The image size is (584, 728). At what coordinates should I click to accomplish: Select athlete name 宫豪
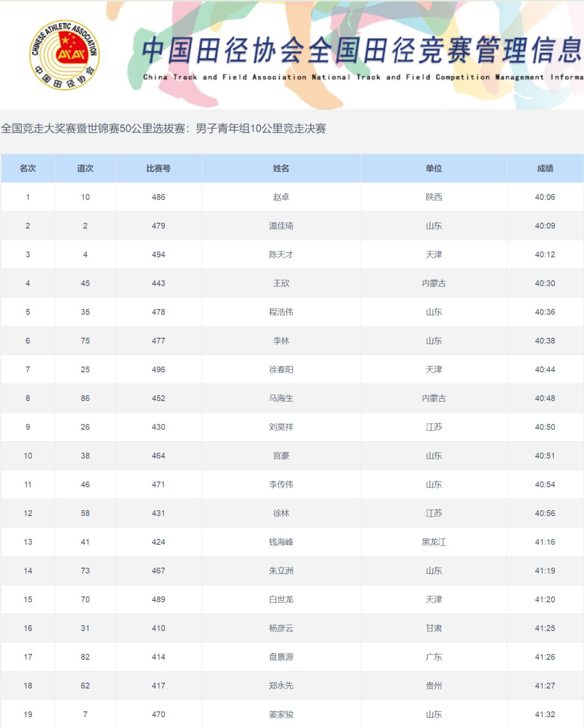click(281, 456)
